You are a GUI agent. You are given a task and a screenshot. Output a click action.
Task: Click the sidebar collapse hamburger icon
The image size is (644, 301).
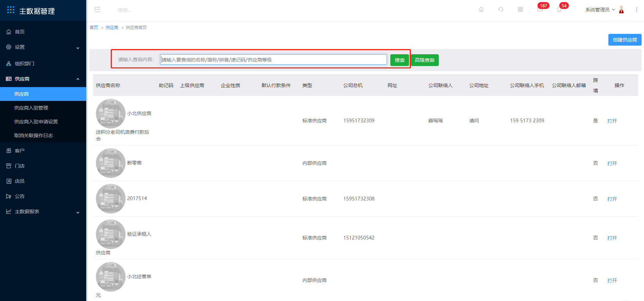97,10
